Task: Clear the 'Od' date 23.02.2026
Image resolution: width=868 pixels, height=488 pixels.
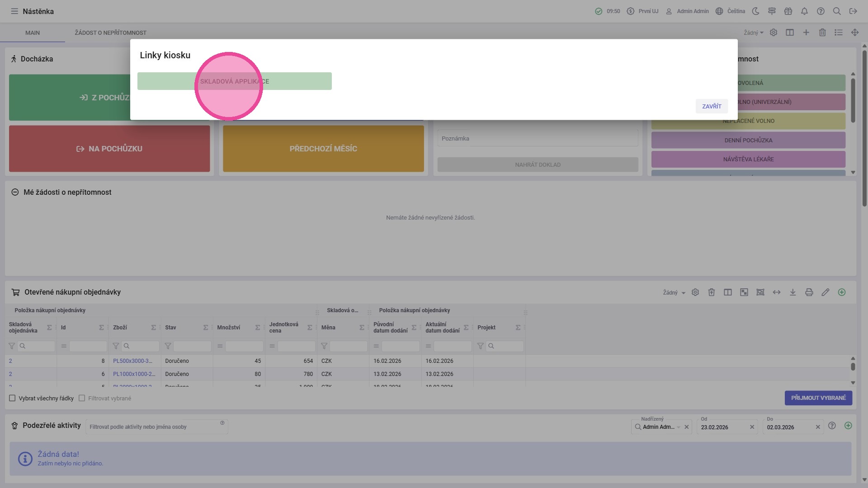Action: (x=752, y=427)
